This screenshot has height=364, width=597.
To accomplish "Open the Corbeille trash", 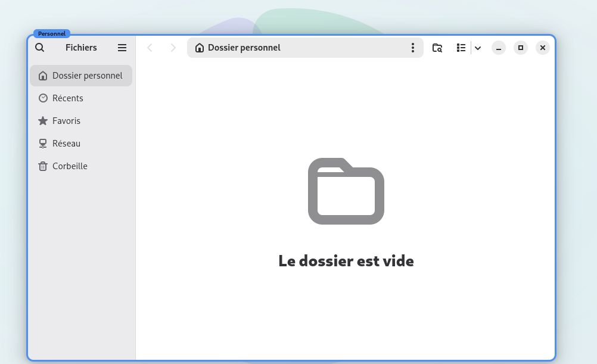I will tap(81, 166).
